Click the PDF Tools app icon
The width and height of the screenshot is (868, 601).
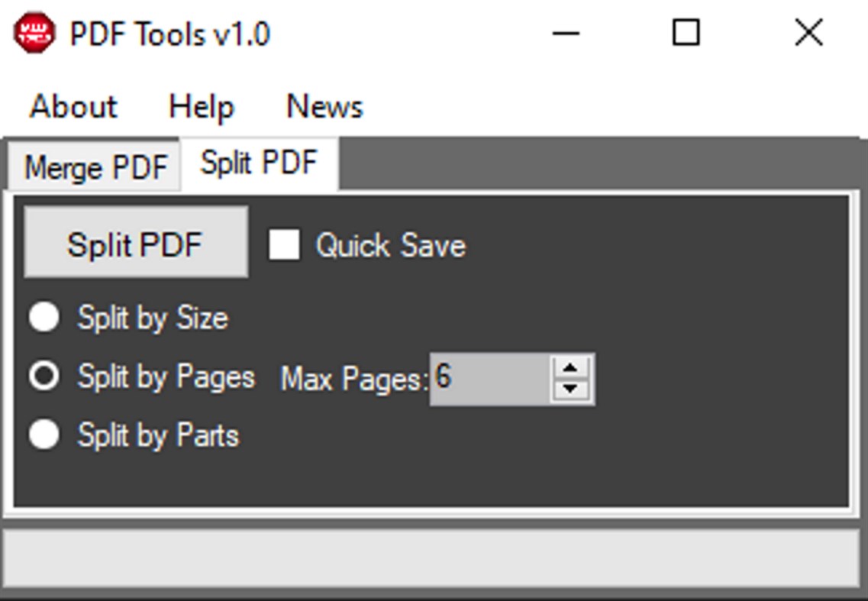[x=34, y=33]
